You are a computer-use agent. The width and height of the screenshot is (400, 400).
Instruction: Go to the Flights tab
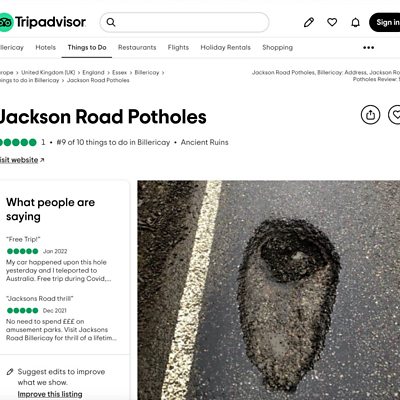pos(178,47)
